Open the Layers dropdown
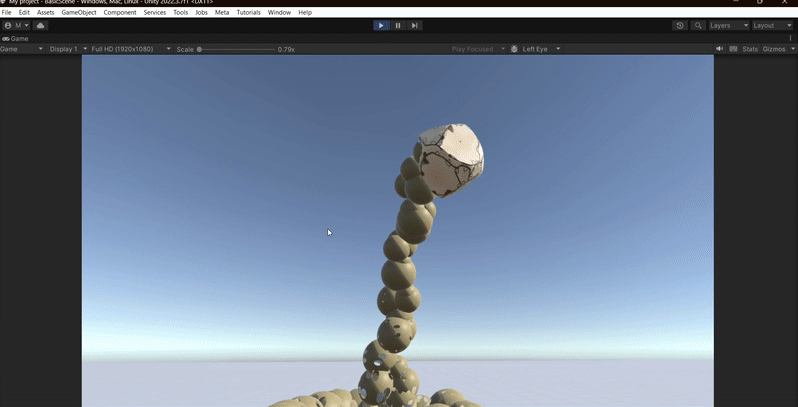The height and width of the screenshot is (407, 798). pos(729,25)
